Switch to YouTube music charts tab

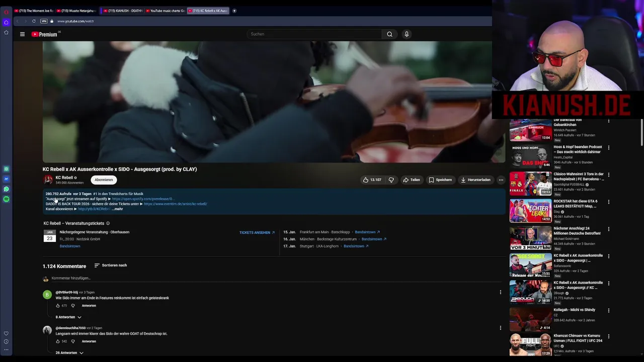pos(166,11)
